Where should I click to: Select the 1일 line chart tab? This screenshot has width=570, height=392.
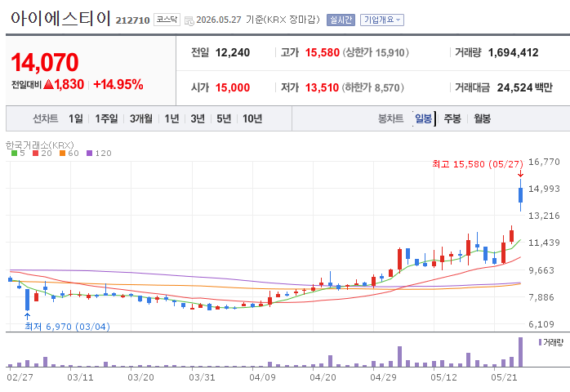(76, 118)
